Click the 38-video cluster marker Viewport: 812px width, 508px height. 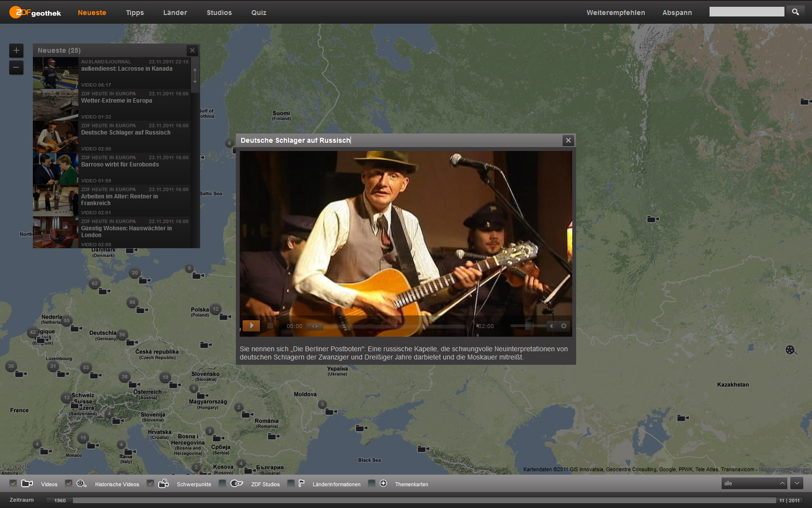pyautogui.click(x=125, y=377)
